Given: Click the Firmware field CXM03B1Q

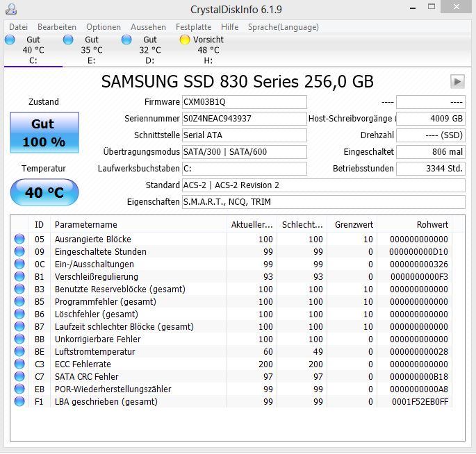Looking at the screenshot, I should 245,102.
